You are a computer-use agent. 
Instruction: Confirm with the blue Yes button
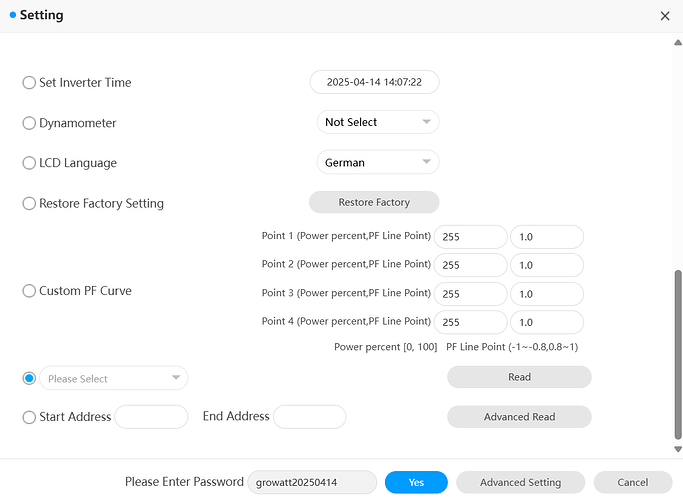coord(416,482)
